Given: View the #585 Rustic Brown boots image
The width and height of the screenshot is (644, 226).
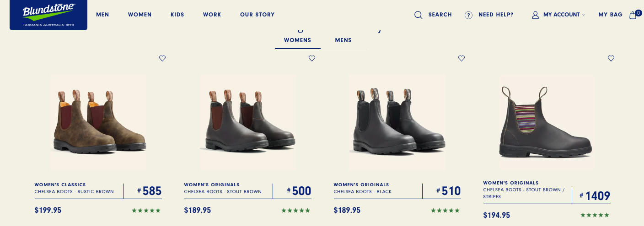Looking at the screenshot, I should coord(98,122).
